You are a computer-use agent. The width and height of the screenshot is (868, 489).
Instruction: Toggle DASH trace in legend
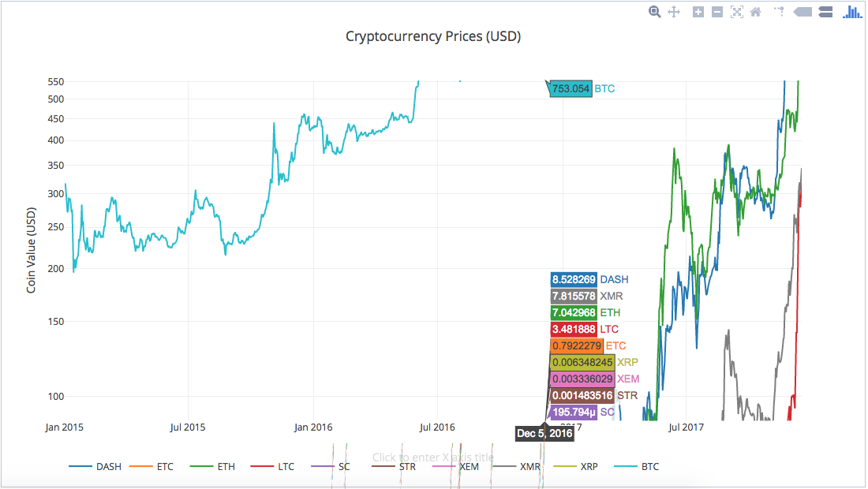95,467
